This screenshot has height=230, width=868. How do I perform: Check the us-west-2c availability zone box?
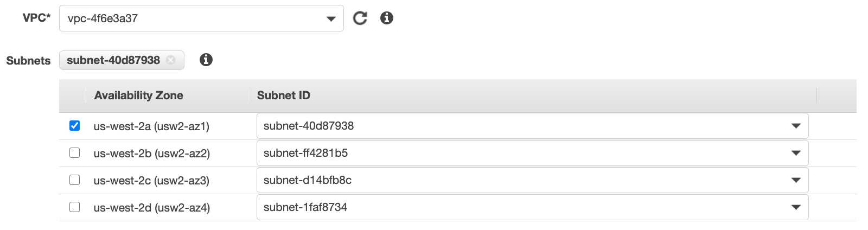tap(75, 180)
